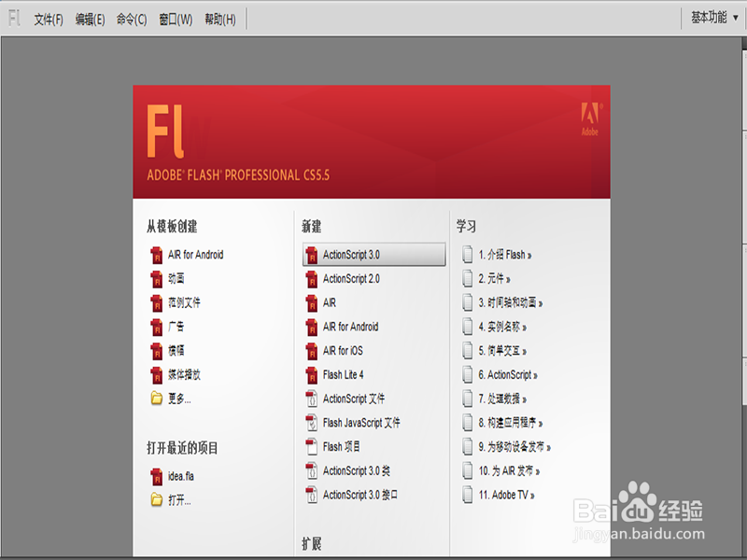Click the 更多... folder icon
This screenshot has width=747, height=560.
(x=157, y=399)
